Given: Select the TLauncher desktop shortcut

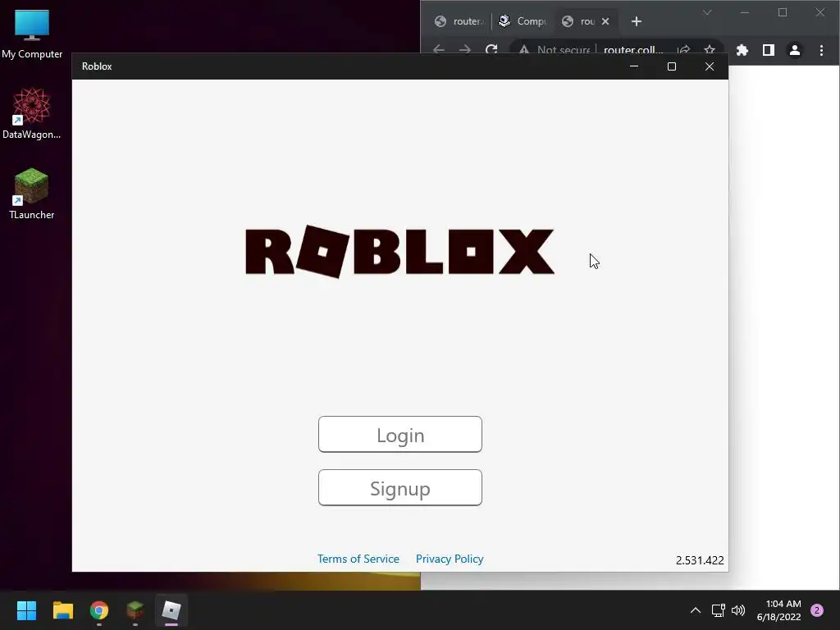Looking at the screenshot, I should [x=32, y=194].
